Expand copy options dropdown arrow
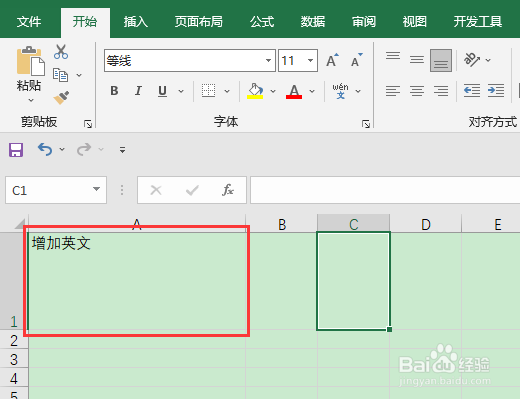520x399 pixels. click(79, 75)
